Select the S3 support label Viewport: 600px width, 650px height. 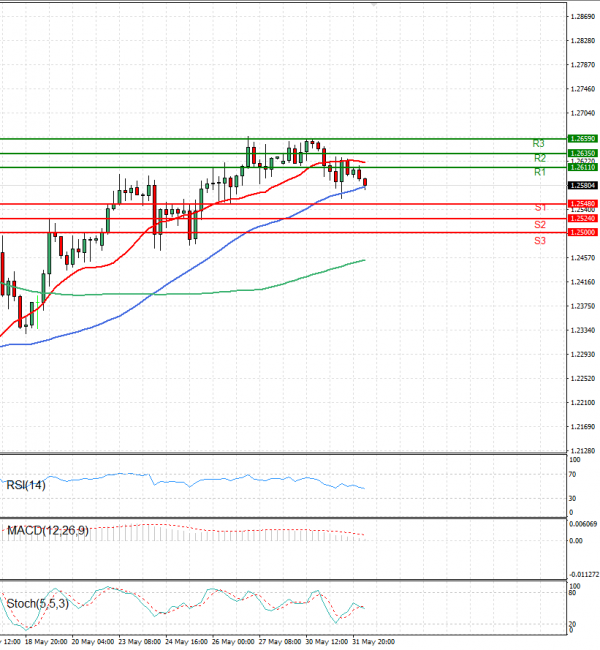[x=539, y=241]
